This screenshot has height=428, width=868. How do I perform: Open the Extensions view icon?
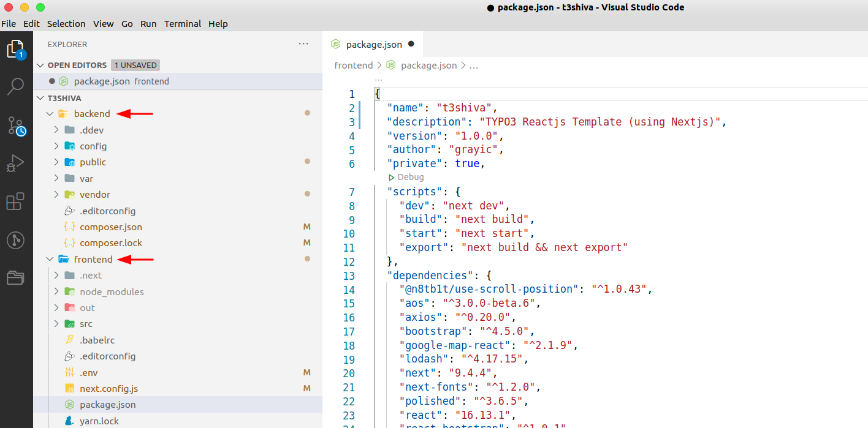15,201
